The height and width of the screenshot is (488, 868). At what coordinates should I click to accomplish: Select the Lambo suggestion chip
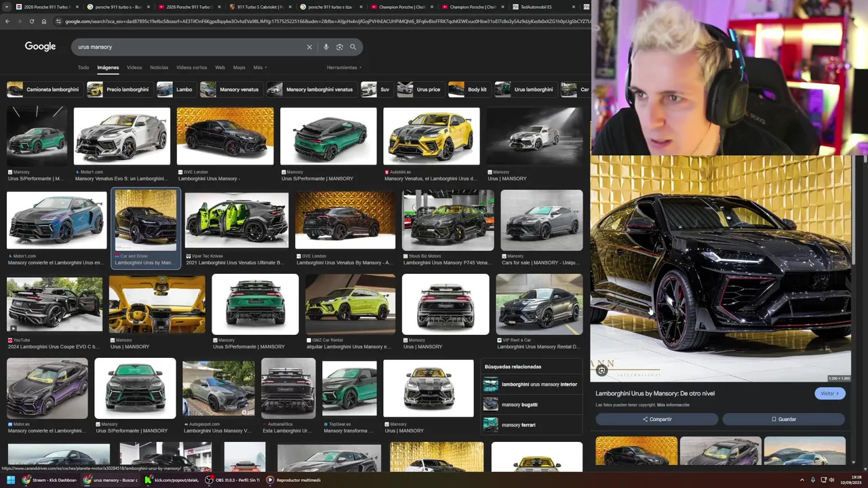[x=176, y=89]
